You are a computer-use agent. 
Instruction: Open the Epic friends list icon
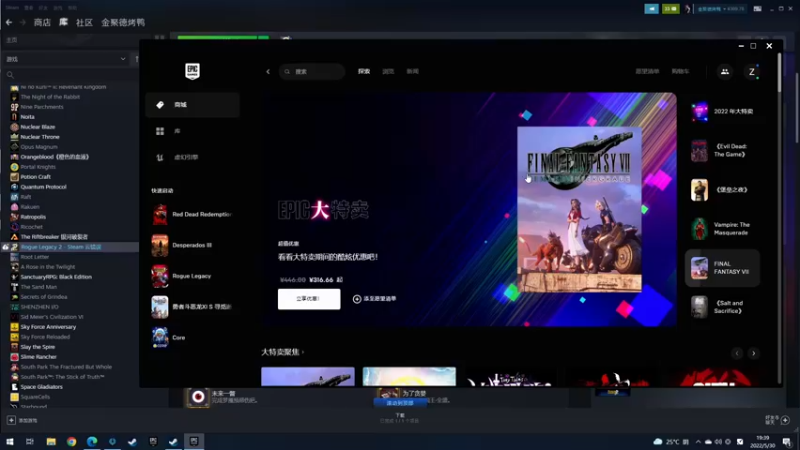click(724, 71)
